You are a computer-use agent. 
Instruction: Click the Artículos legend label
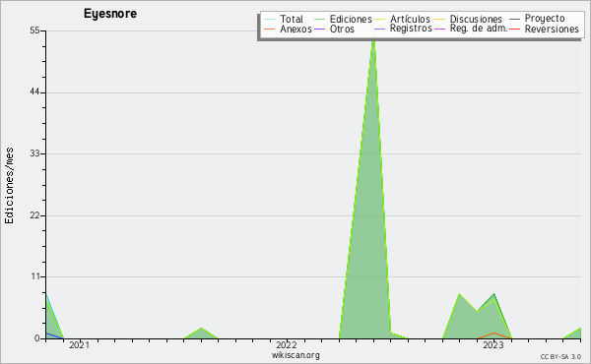click(410, 19)
